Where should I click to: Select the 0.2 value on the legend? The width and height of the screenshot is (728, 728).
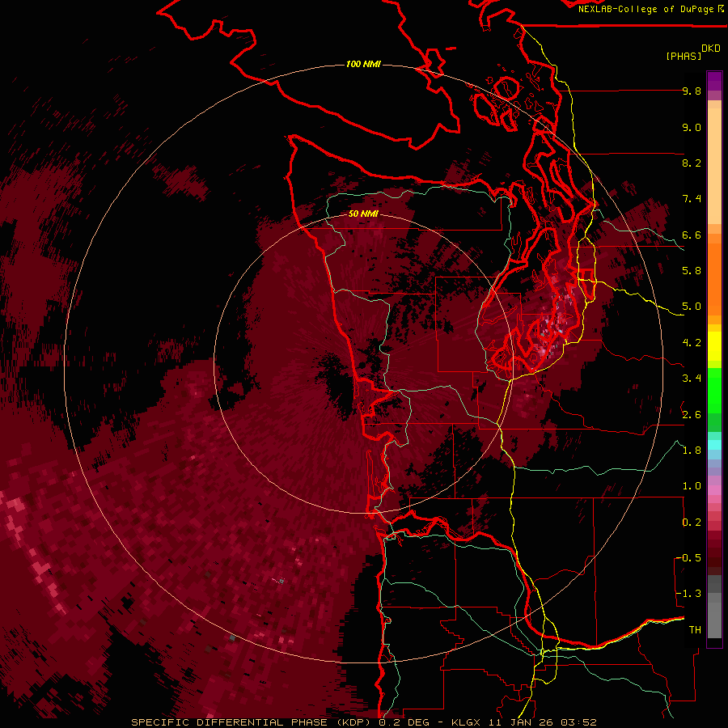pyautogui.click(x=692, y=523)
